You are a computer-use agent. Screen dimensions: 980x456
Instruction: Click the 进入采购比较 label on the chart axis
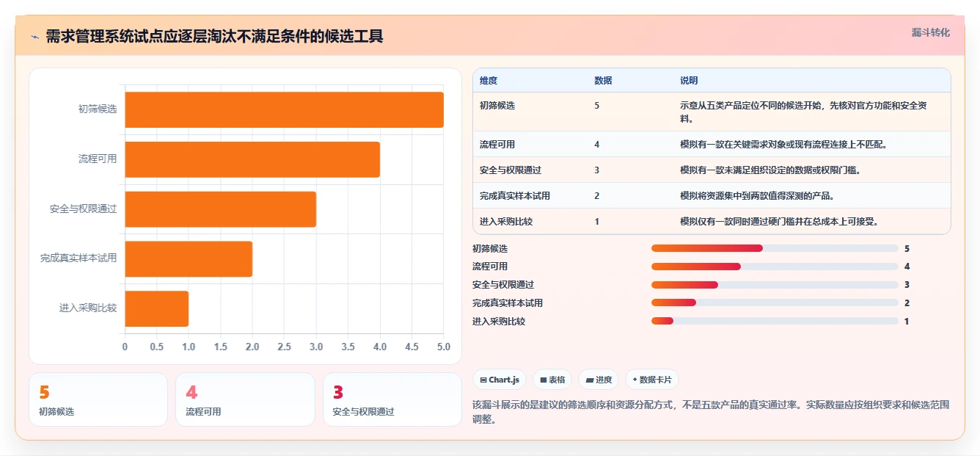[88, 308]
